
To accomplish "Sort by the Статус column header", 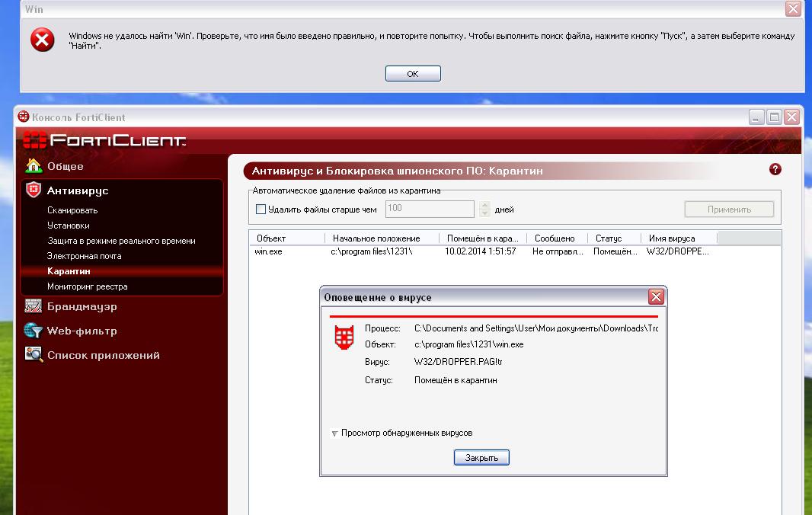I will 614,238.
